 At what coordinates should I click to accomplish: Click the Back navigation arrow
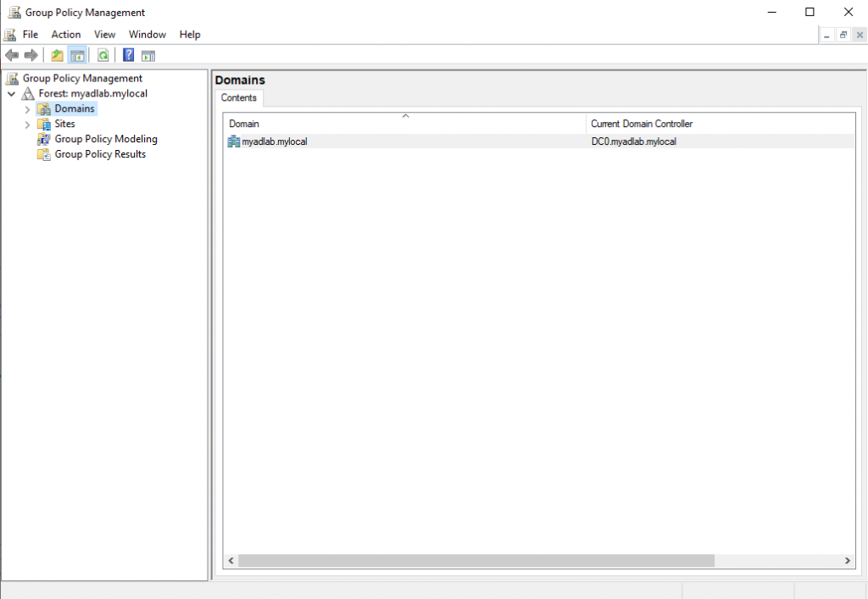coord(12,54)
